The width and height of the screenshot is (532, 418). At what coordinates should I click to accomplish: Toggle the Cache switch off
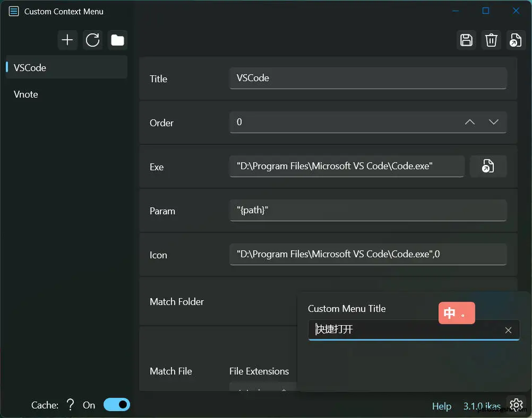tap(117, 404)
